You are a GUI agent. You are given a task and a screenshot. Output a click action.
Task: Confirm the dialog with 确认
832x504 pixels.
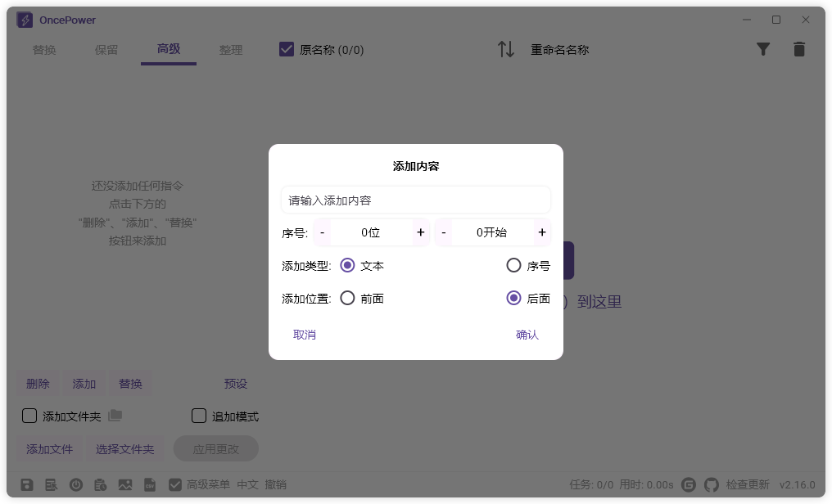(527, 335)
